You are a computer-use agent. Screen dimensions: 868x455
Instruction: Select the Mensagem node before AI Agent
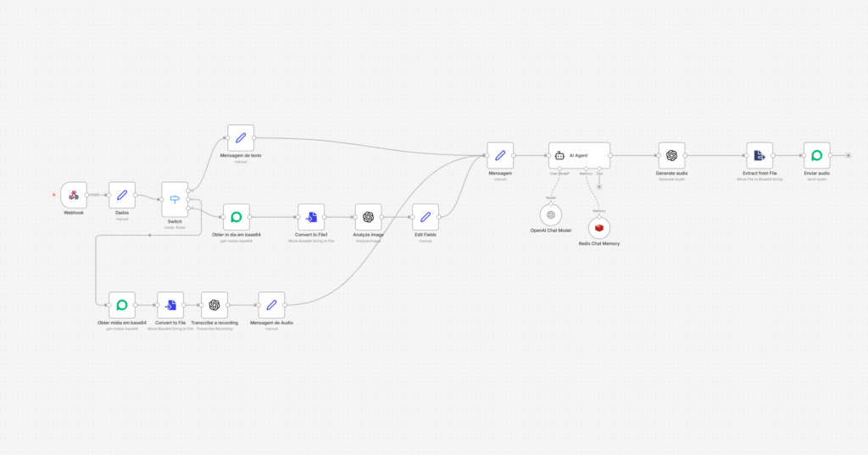(x=500, y=155)
